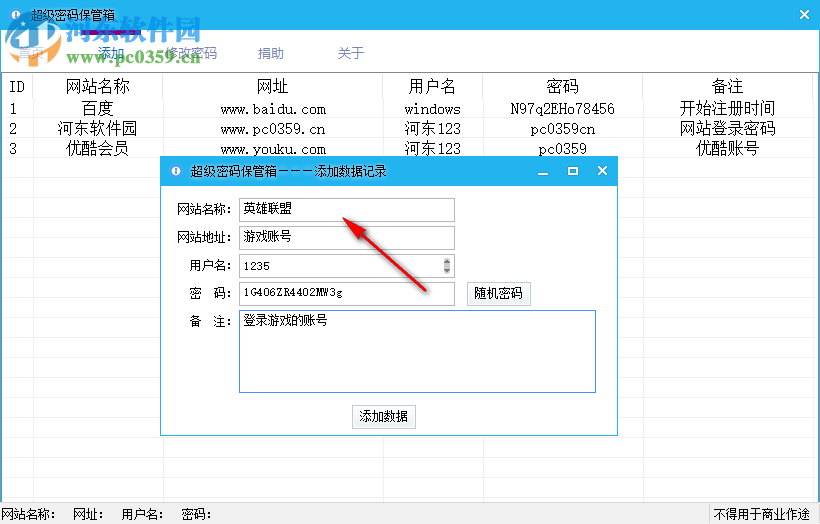Click the 网站名称: status bar label
Image resolution: width=820 pixels, height=524 pixels.
28,514
